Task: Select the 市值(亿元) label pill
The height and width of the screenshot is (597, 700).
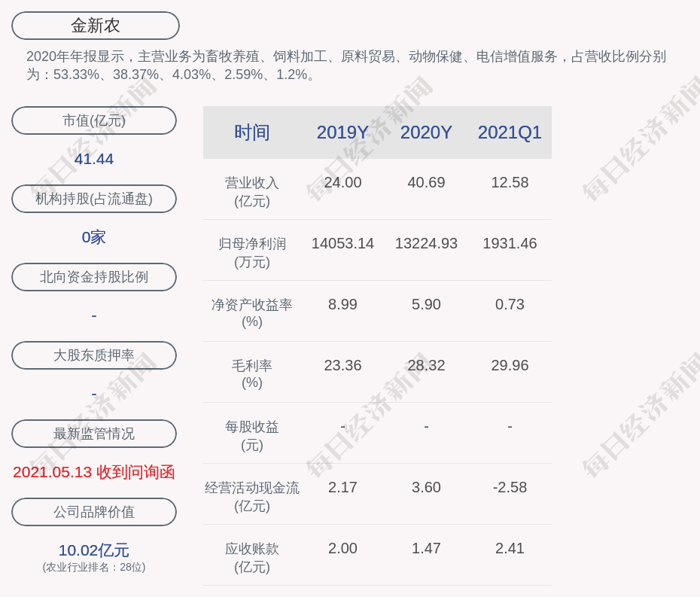Action: click(x=94, y=120)
